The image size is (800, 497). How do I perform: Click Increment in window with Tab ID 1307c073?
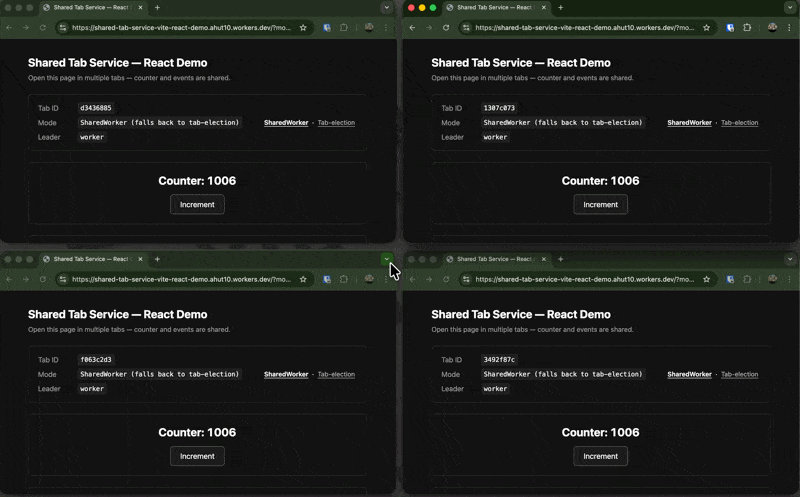click(601, 205)
